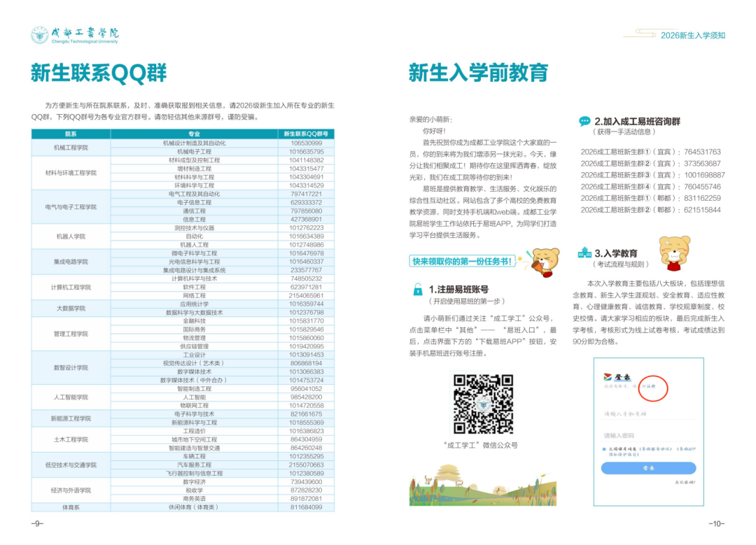Click the "成工学工"微信公众号 caption
This screenshot has height=545, width=756.
tap(480, 445)
